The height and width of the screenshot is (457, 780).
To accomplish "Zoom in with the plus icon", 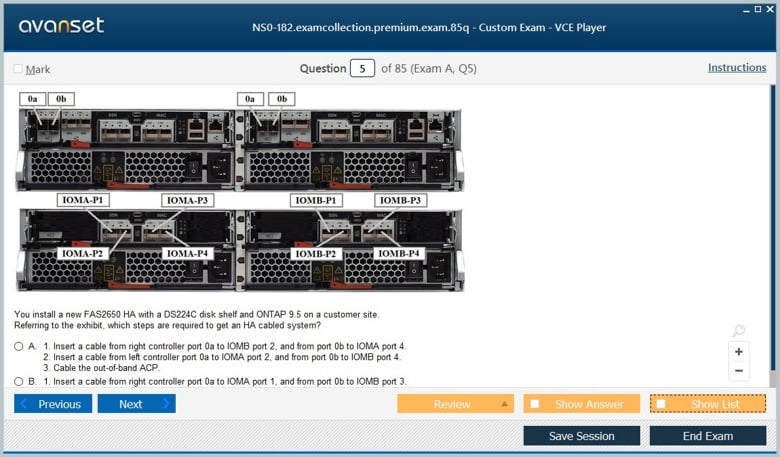I will pyautogui.click(x=739, y=352).
